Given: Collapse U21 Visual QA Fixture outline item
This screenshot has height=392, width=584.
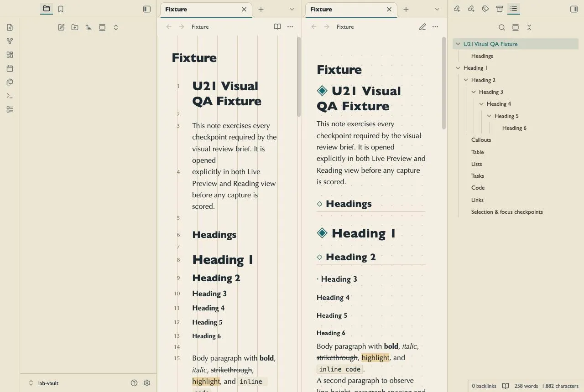Looking at the screenshot, I should pyautogui.click(x=458, y=44).
